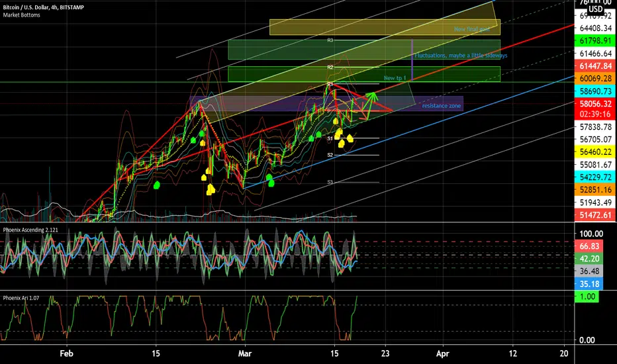Click the R1 pivot level label
The height and width of the screenshot is (364, 617).
[x=330, y=84]
